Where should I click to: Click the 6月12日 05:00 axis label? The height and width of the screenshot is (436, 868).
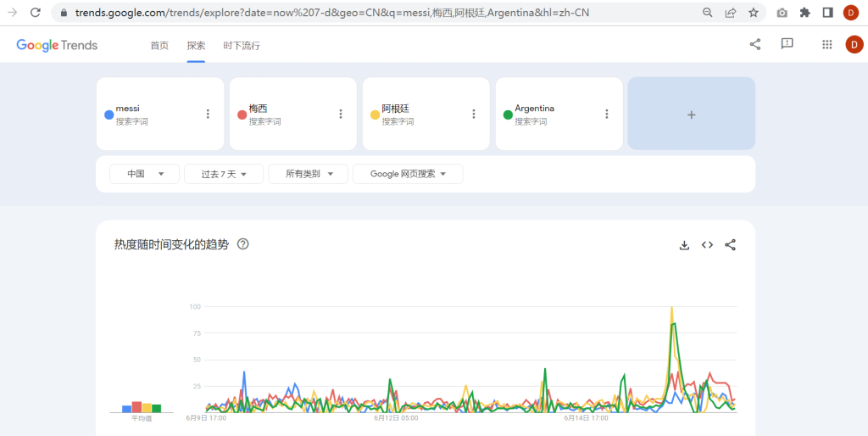396,418
